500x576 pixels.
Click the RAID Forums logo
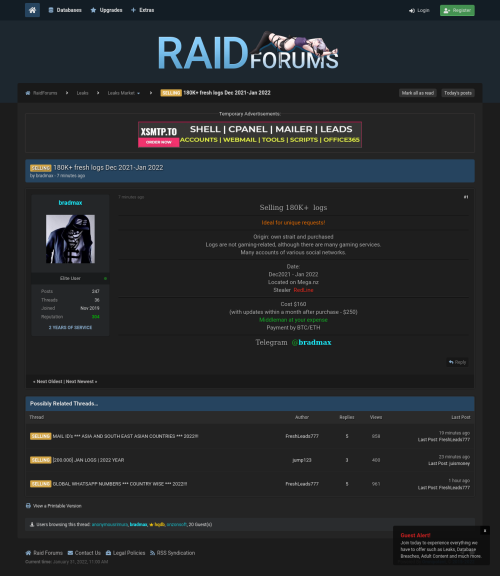[248, 51]
